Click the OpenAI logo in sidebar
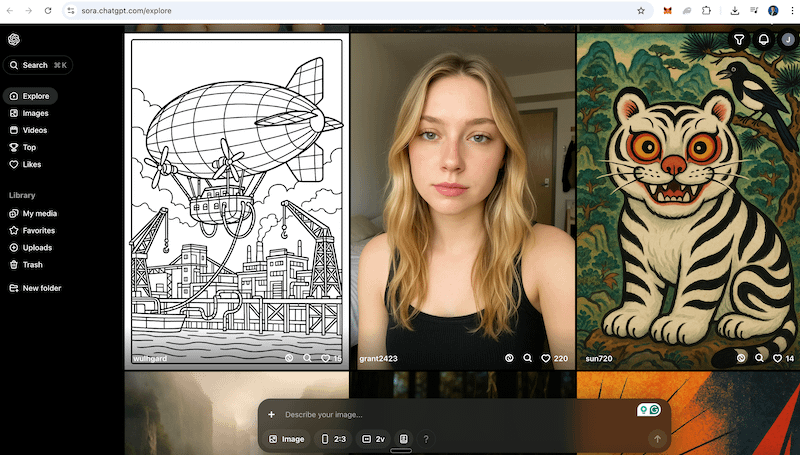Viewport: 800px width, 455px height. [14, 40]
